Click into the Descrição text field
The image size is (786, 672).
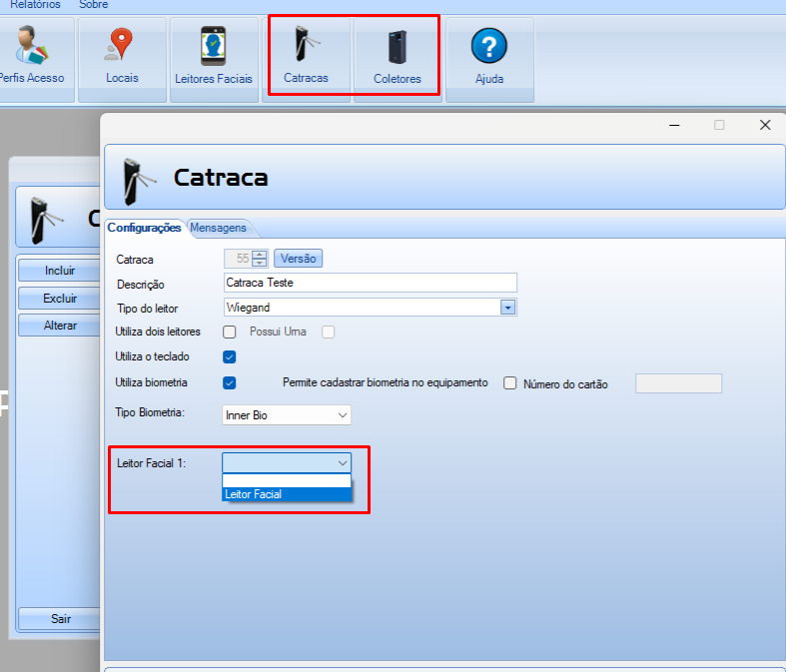click(371, 283)
